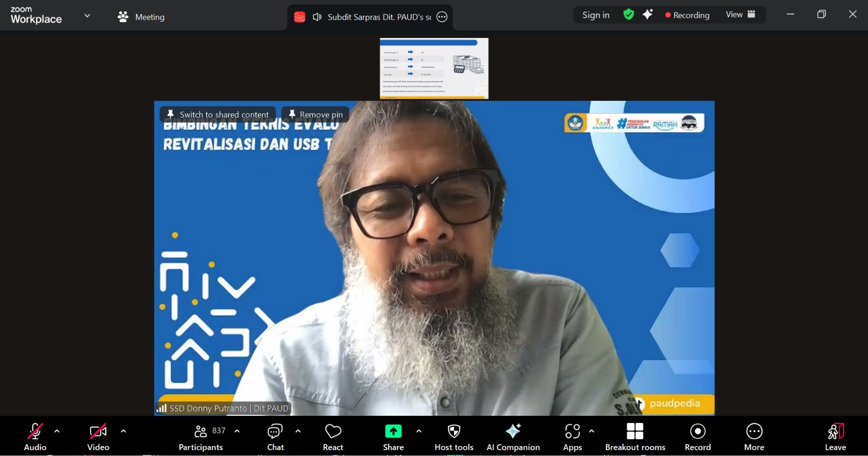Viewport: 868px width, 456px height.
Task: Click the AI Companion sparkle icon at top
Action: pyautogui.click(x=648, y=15)
